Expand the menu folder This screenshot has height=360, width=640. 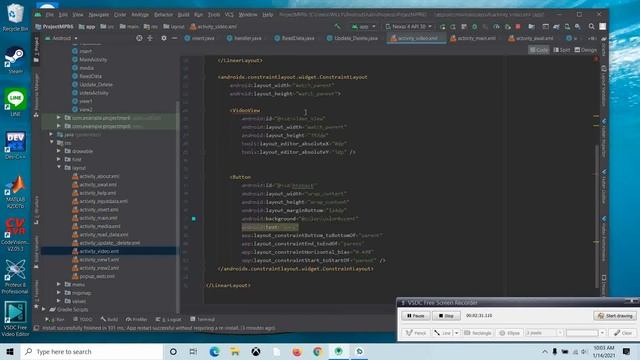59,284
